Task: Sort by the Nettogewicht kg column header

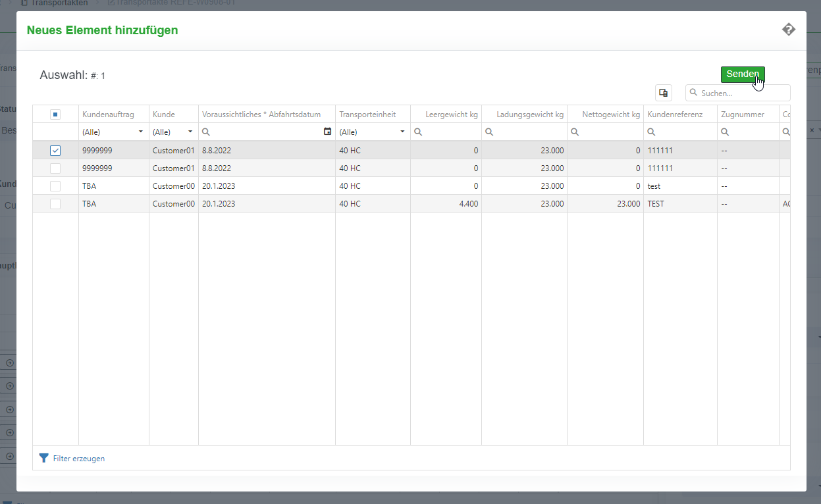Action: click(x=610, y=114)
